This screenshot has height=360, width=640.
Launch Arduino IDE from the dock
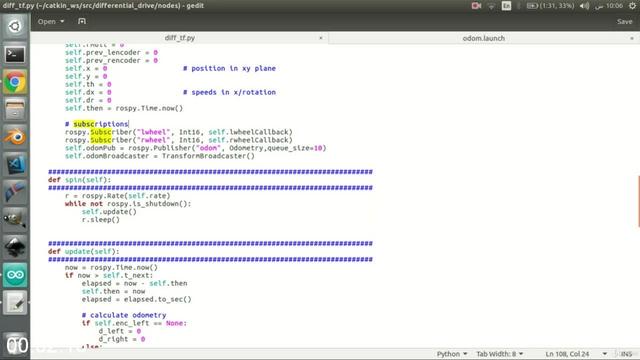15,275
